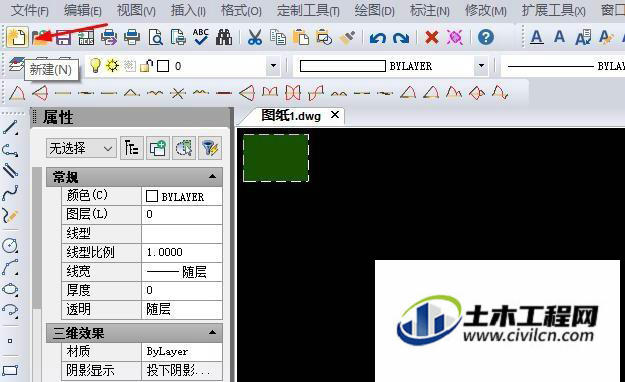This screenshot has width=625, height=382.
Task: Select the Spline curve tool
Action: 10,193
